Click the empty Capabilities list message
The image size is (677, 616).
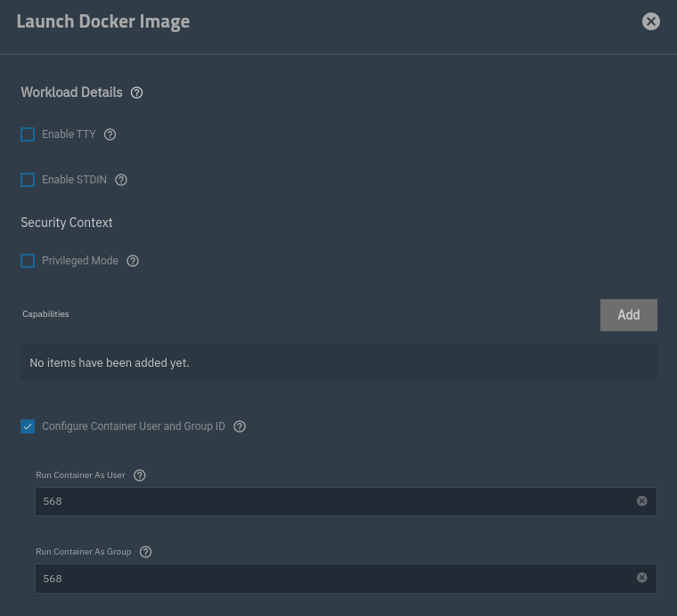[x=110, y=363]
